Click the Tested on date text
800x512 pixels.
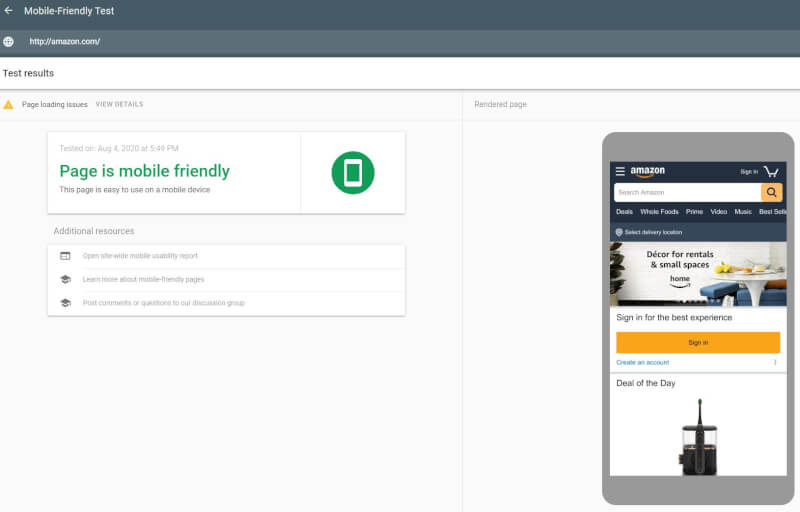click(x=119, y=148)
